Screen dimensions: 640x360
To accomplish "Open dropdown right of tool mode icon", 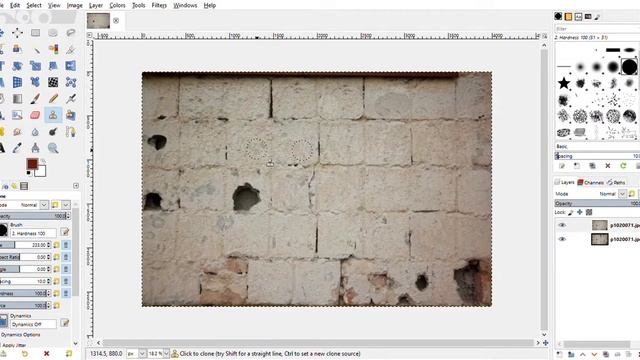I will point(66,205).
